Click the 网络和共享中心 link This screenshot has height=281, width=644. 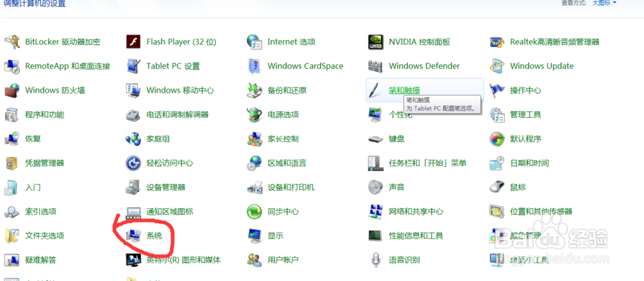pos(416,212)
